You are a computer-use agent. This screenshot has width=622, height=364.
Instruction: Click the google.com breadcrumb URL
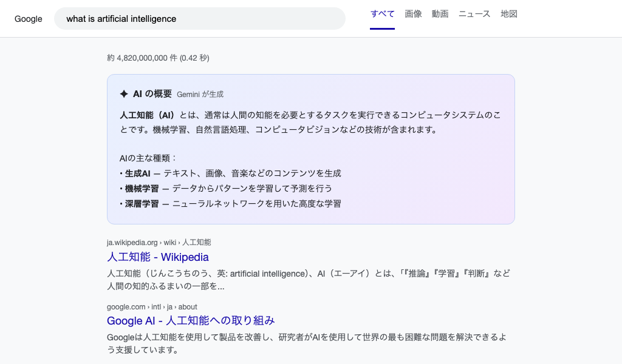coord(152,306)
